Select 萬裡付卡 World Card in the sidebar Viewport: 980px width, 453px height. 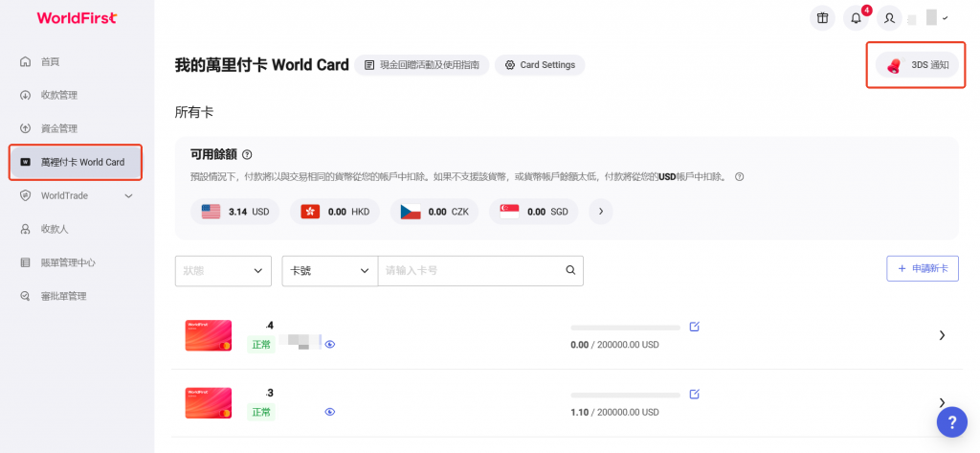(x=76, y=162)
